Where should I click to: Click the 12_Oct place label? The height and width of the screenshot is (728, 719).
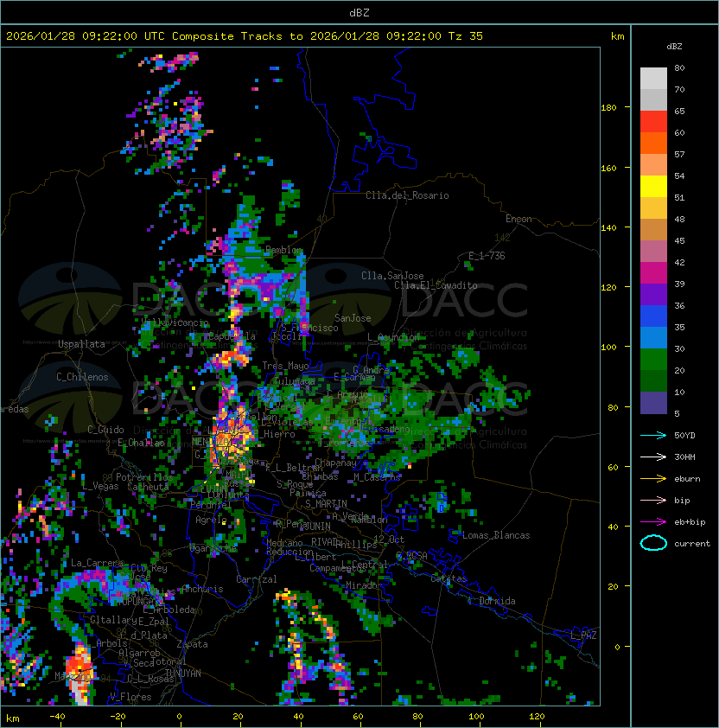coord(389,540)
